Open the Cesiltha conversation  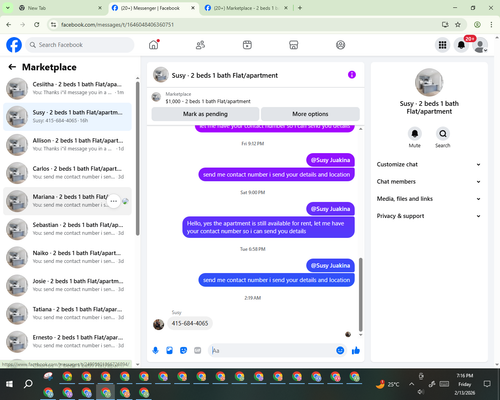[x=67, y=88]
